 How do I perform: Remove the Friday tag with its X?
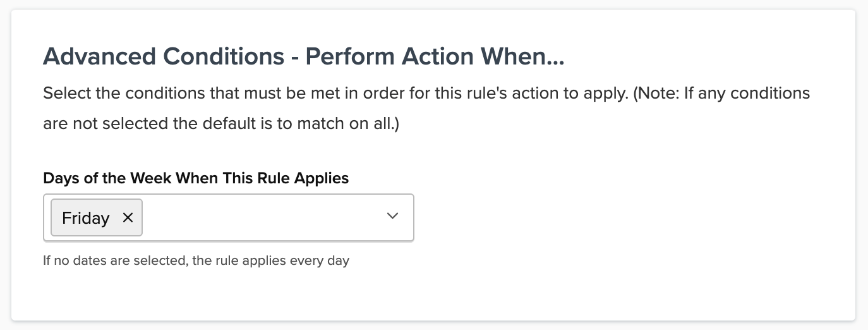(128, 218)
